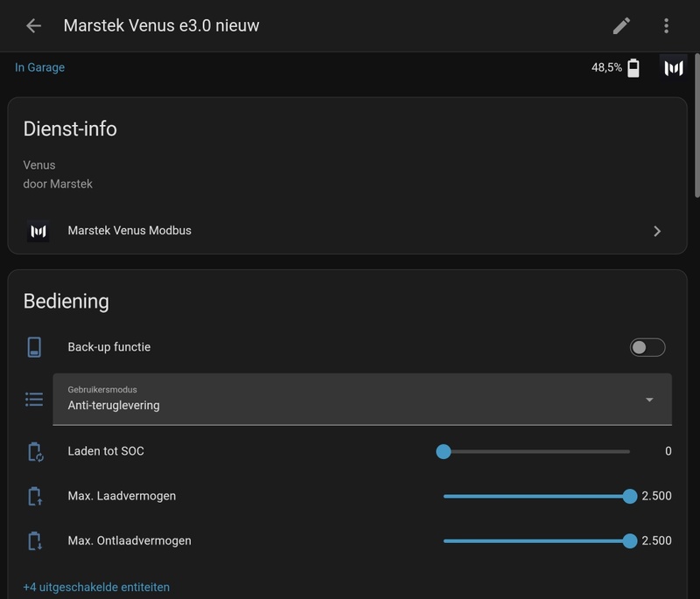Click the Max. Laadvermogen label
Screen dimensions: 700x599
122,496
